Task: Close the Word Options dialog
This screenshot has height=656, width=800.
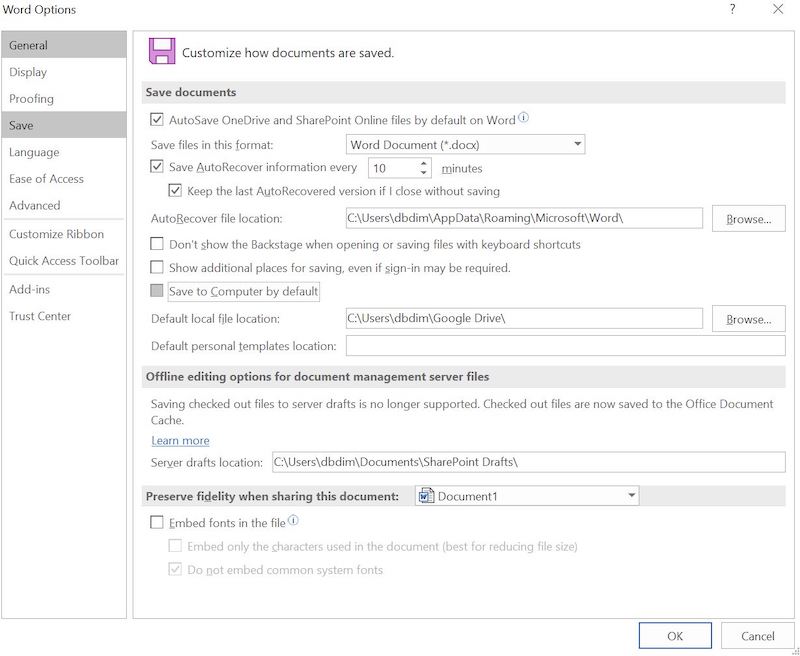Action: click(778, 9)
